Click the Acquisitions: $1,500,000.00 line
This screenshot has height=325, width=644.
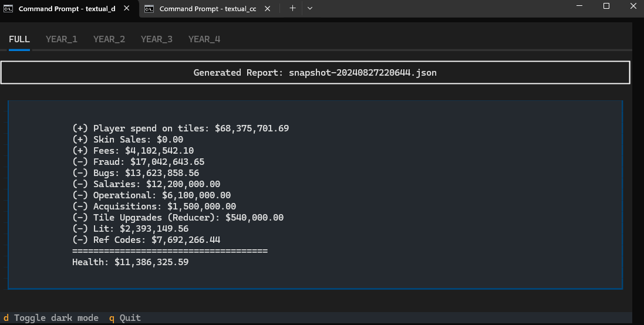pos(154,206)
